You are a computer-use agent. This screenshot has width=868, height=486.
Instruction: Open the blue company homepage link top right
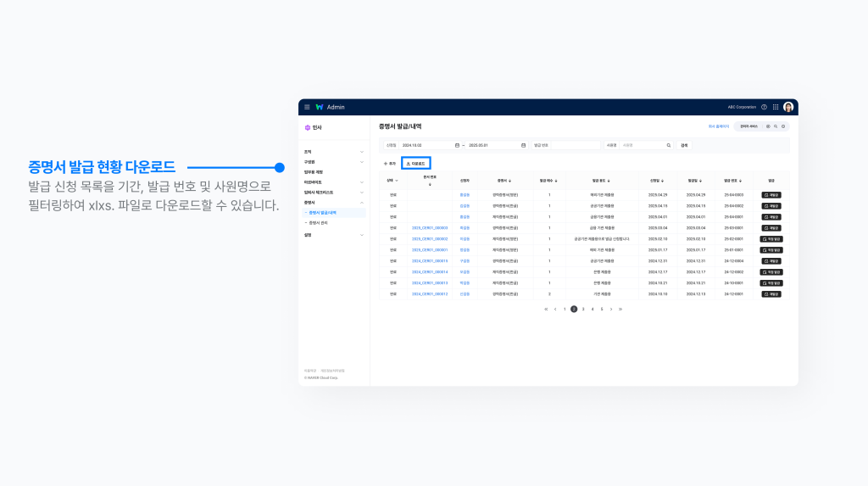[719, 126]
